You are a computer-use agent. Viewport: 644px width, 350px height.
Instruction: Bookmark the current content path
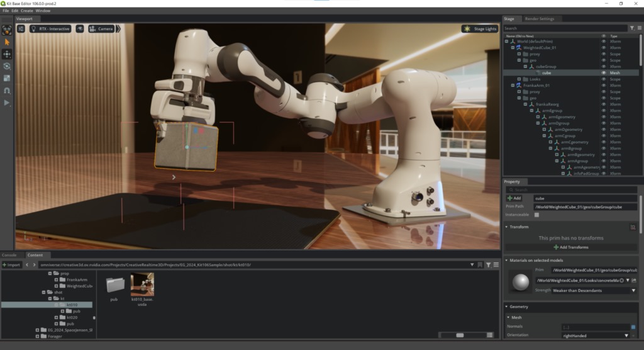[480, 265]
